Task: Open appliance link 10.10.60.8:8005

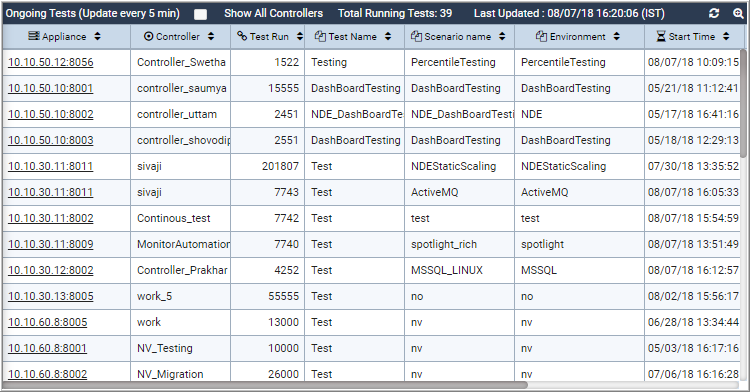Action: (48, 322)
